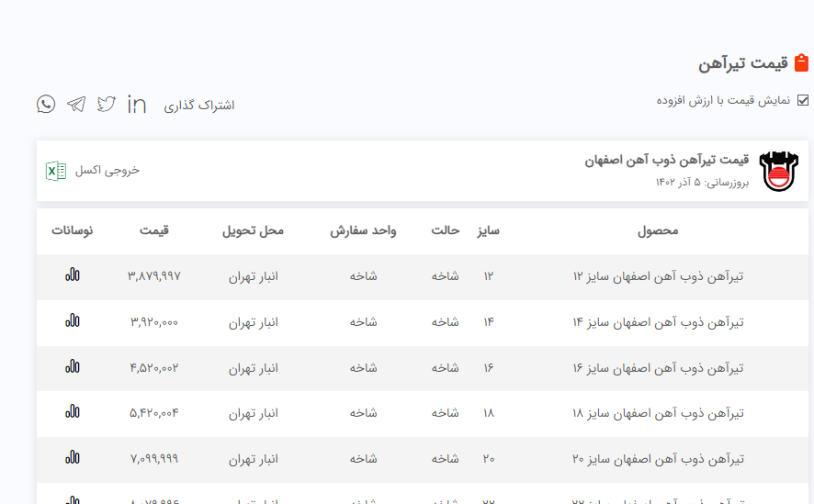
Task: Share the page via WhatsApp icon
Action: [46, 104]
